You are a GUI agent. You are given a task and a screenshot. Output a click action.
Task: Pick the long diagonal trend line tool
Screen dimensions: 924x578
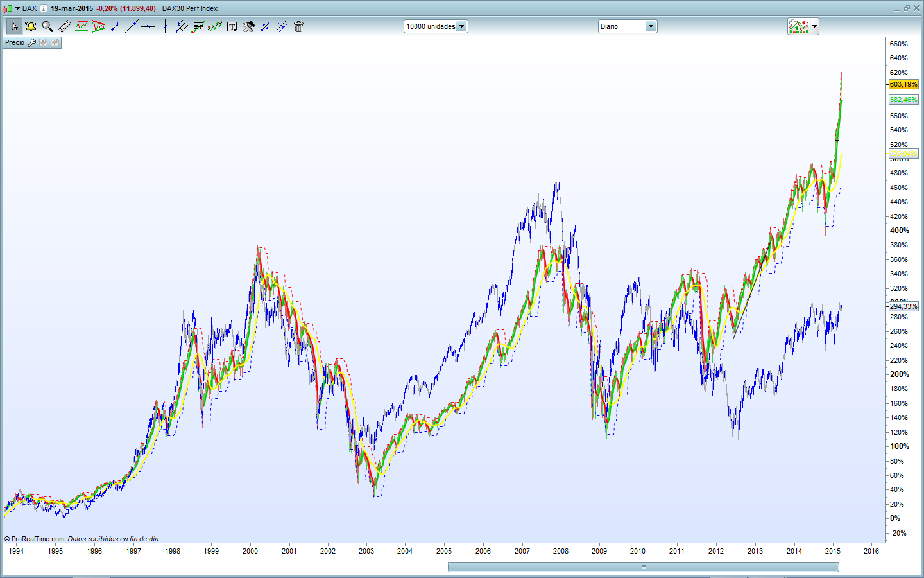132,26
